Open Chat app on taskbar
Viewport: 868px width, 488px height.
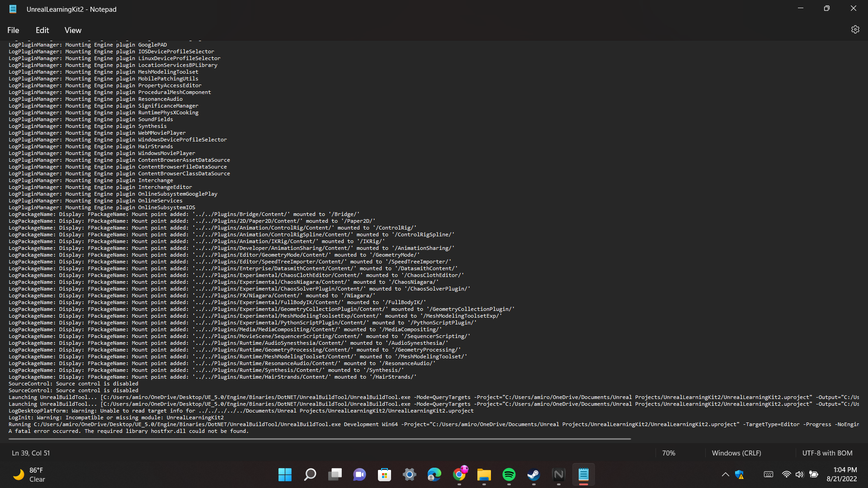pos(360,474)
